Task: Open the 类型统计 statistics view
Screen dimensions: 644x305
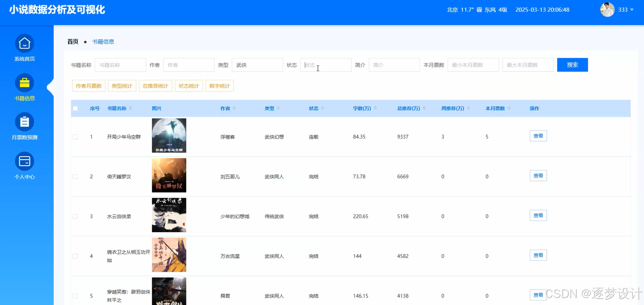Action: 122,86
